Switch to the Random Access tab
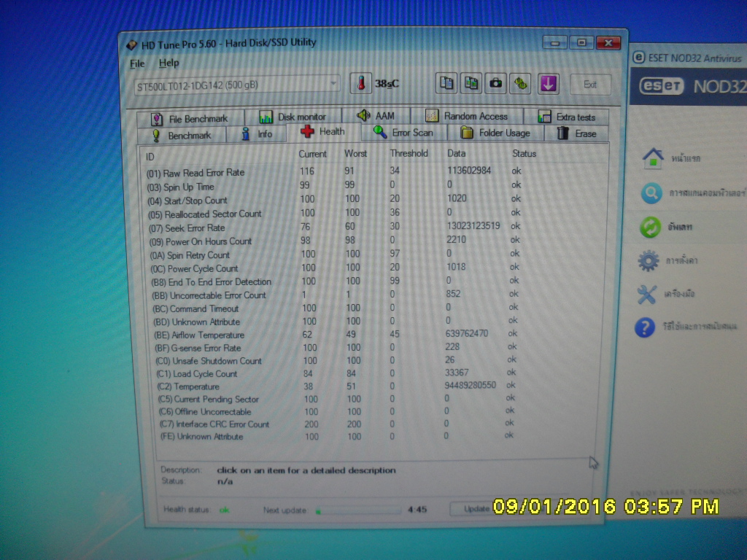Viewport: 747px width, 560px height. point(466,116)
